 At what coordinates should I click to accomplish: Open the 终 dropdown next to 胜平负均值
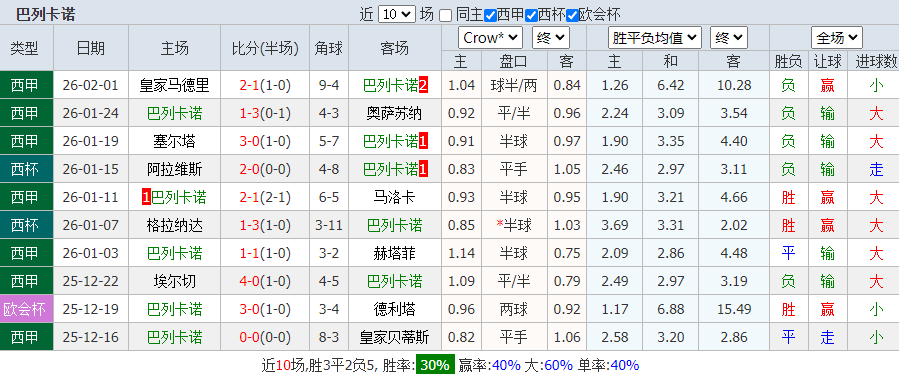click(x=729, y=38)
